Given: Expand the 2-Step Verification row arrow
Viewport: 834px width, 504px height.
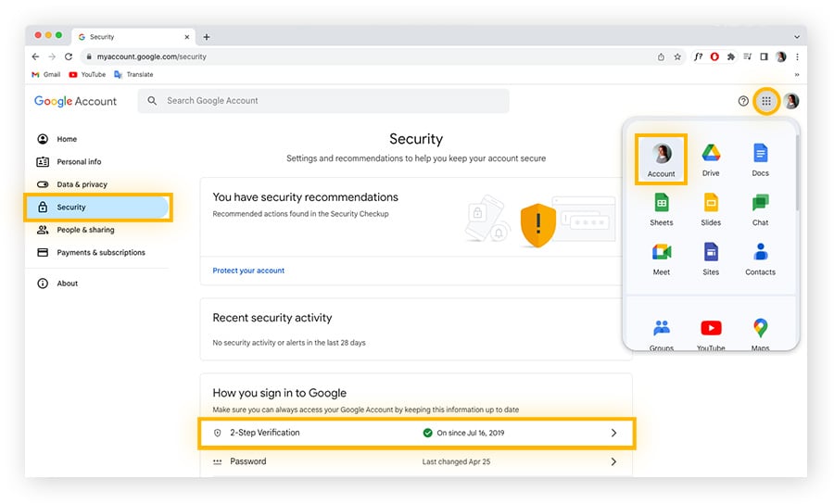Looking at the screenshot, I should click(x=613, y=433).
